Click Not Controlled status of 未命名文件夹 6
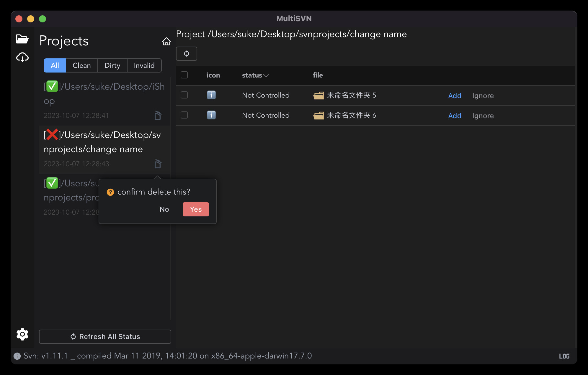Screen dimensions: 588x375 tap(266, 115)
